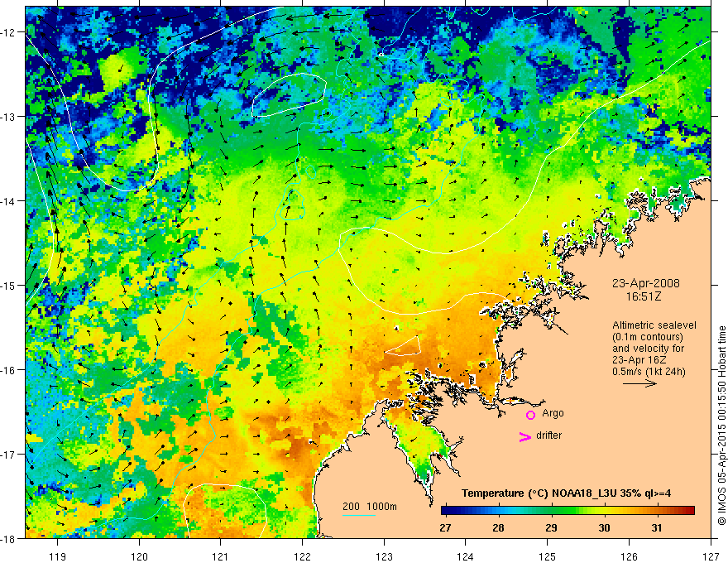Viewport: 728px width, 563px height.
Task: Click the latitude -12 axis label
Action: tap(8, 32)
